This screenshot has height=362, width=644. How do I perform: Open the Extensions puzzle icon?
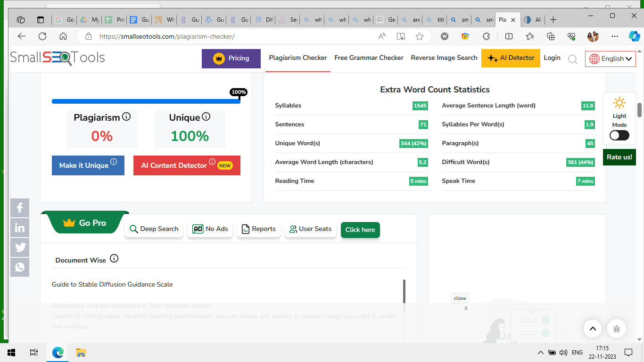(x=486, y=36)
